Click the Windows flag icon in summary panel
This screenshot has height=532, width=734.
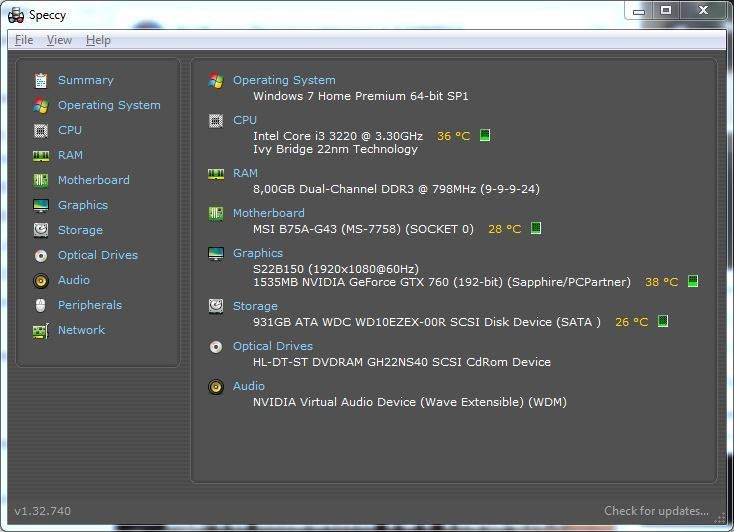(216, 81)
